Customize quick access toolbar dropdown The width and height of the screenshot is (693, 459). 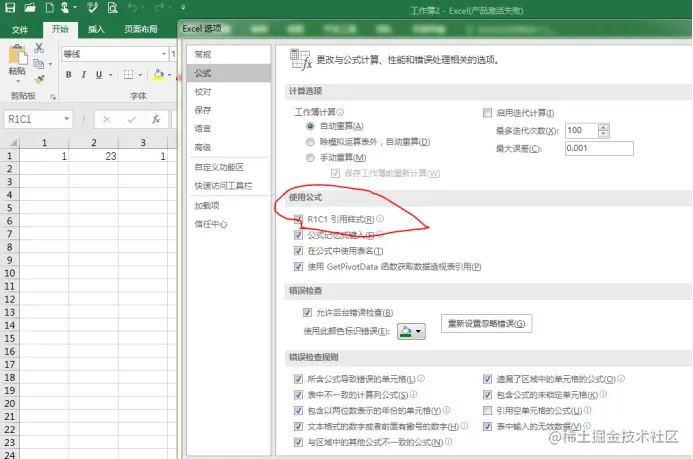[x=183, y=8]
